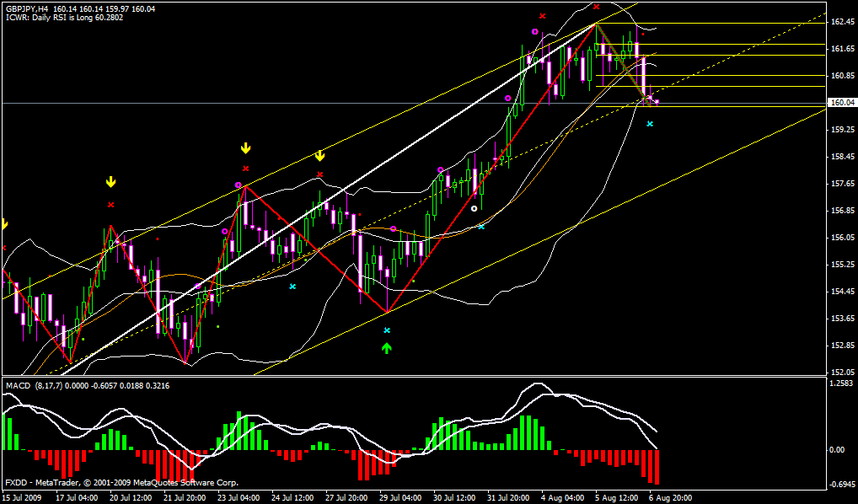Viewport: 858px width, 504px height.
Task: Select the thick white trendline
Action: click(329, 199)
